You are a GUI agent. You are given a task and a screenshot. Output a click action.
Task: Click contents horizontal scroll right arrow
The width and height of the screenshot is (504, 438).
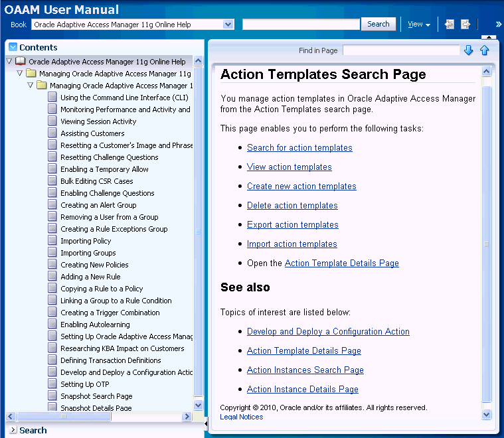click(x=187, y=417)
